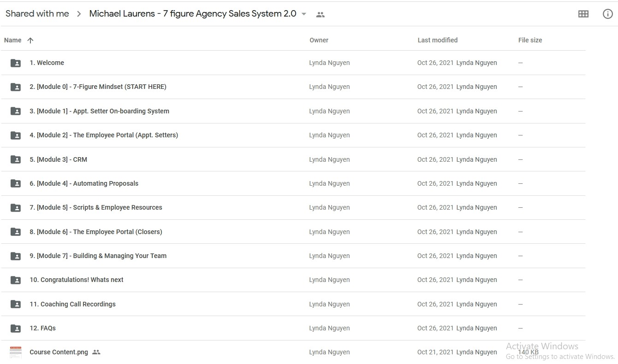Click owner Lynda Nguyen in Scripts & Employee Resources row
Image resolution: width=618 pixels, height=364 pixels.
click(329, 207)
